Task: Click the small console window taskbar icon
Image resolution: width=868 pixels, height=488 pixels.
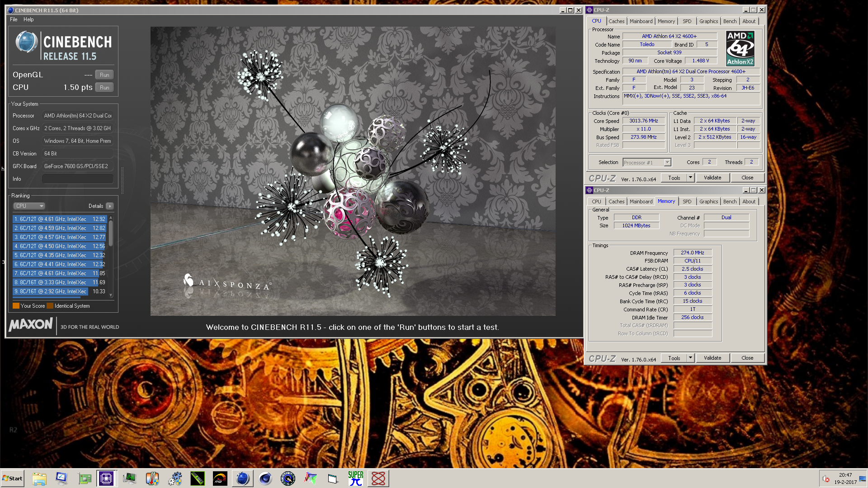Action: (333, 479)
